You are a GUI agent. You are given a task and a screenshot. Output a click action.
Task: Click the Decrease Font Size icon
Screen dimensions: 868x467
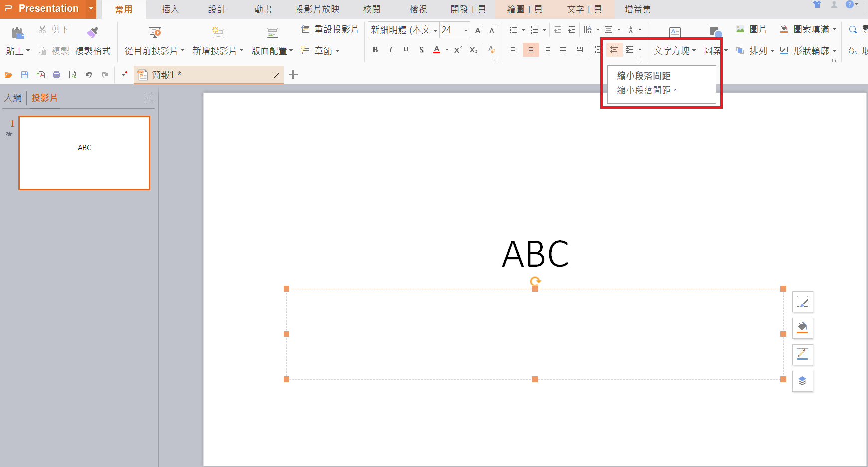click(x=492, y=30)
